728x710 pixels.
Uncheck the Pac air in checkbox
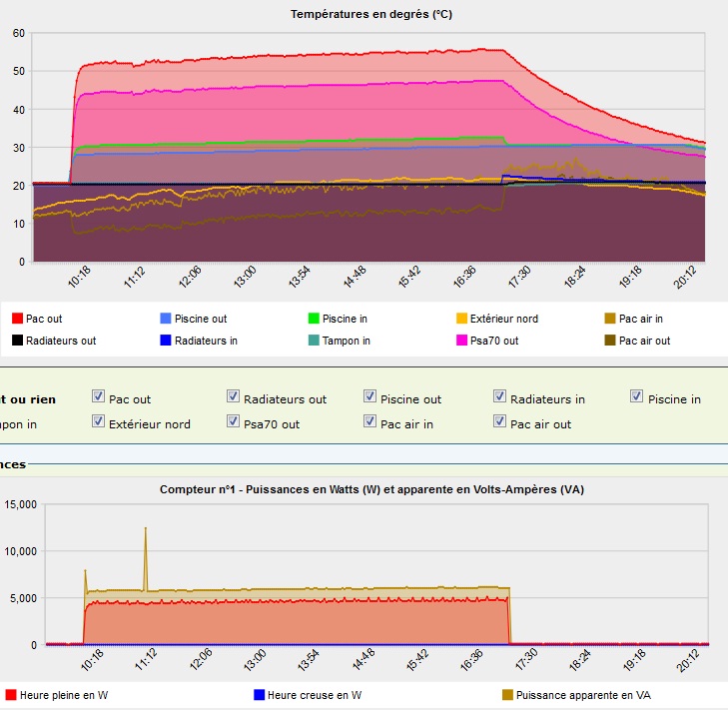point(370,421)
